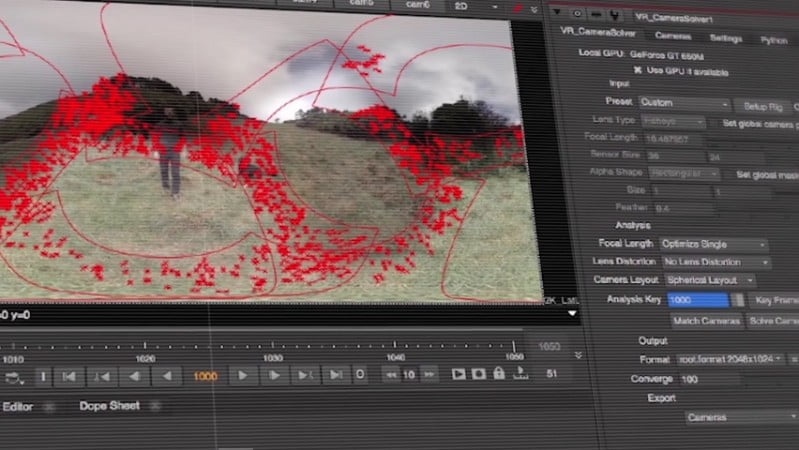Open the Dope Sheet tab
Screen dimensions: 799x450
[x=109, y=406]
